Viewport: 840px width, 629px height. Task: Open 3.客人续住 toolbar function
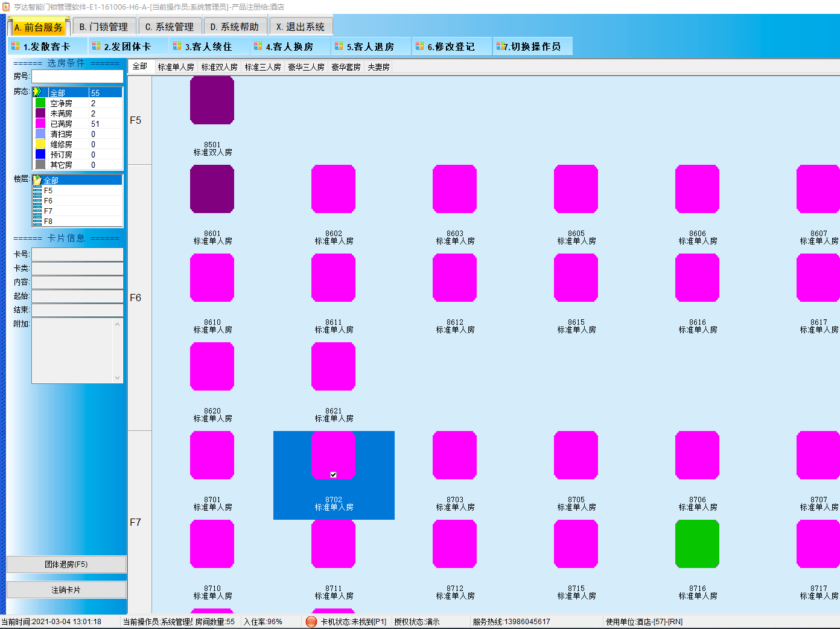click(209, 46)
